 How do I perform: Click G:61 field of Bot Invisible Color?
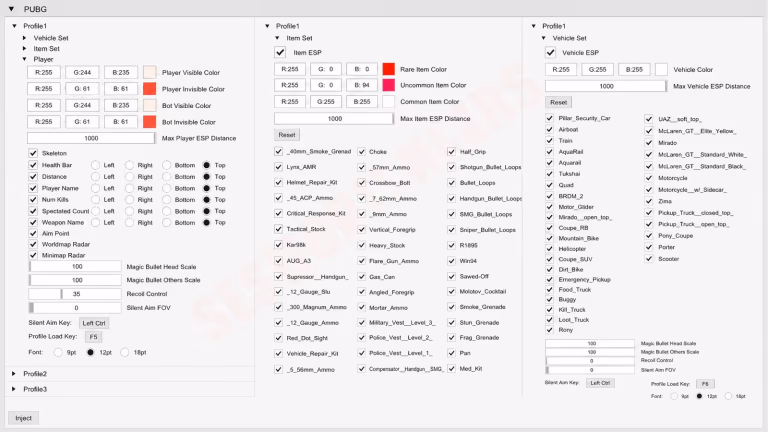click(82, 121)
